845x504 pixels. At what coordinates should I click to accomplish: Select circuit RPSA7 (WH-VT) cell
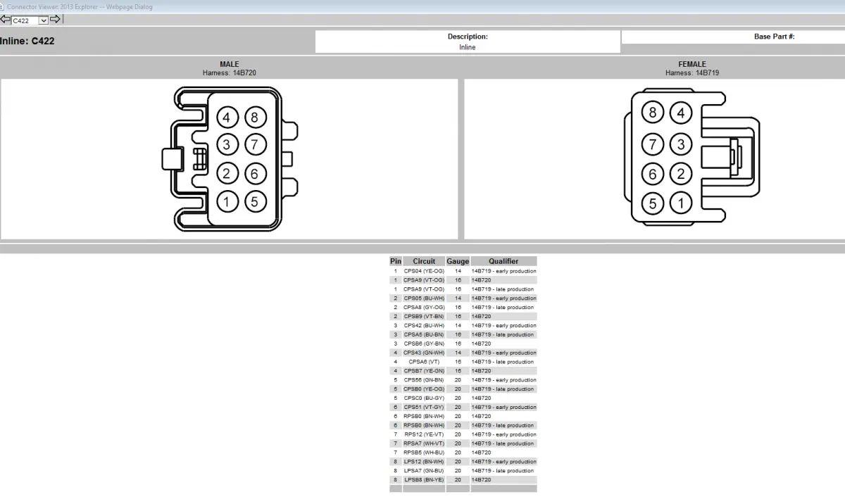click(424, 443)
